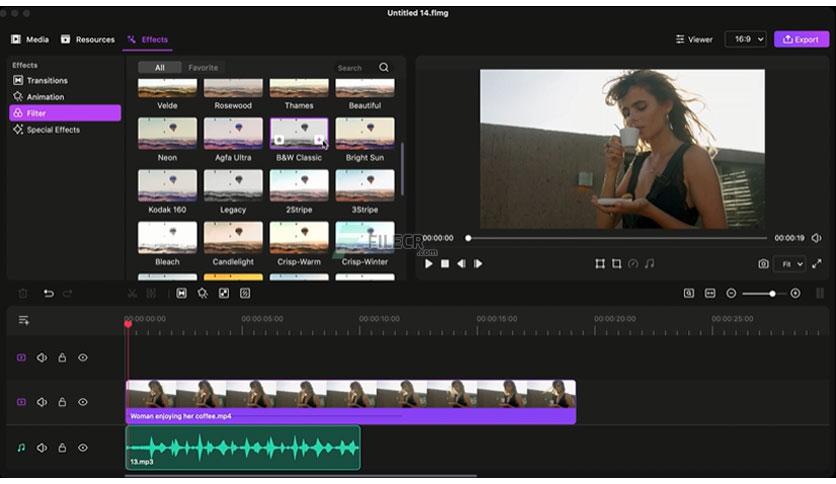The width and height of the screenshot is (836, 484).
Task: Open the Viewer settings
Action: click(694, 39)
